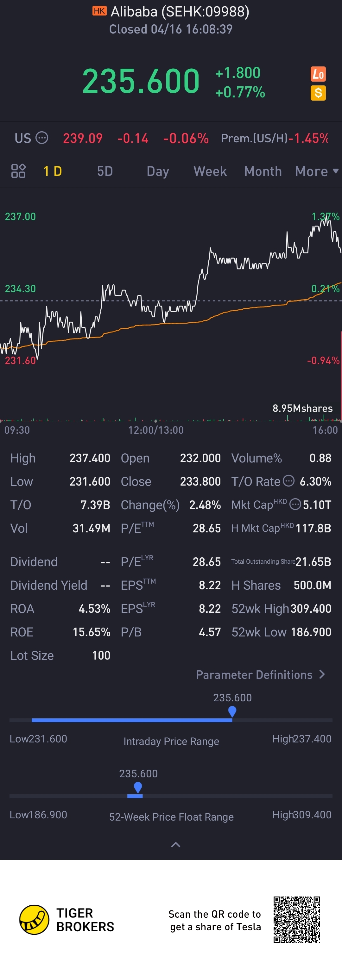Expand Parameter Definitions chevron arrow
This screenshot has width=342, height=980.
322,674
